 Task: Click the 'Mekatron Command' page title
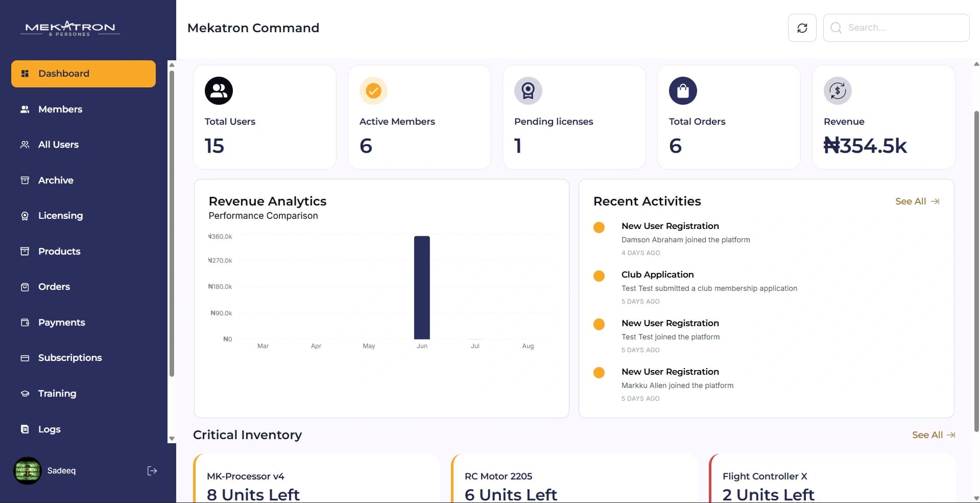pyautogui.click(x=253, y=28)
